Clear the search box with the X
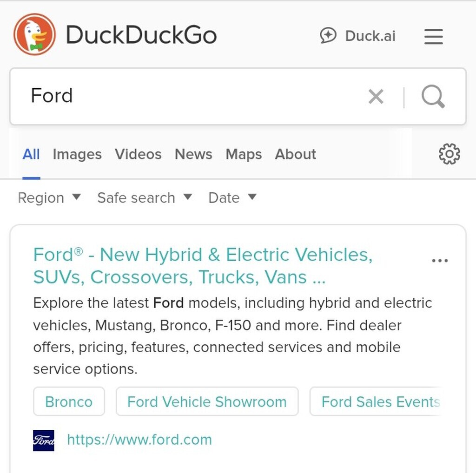Image resolution: width=476 pixels, height=473 pixels. click(x=376, y=97)
